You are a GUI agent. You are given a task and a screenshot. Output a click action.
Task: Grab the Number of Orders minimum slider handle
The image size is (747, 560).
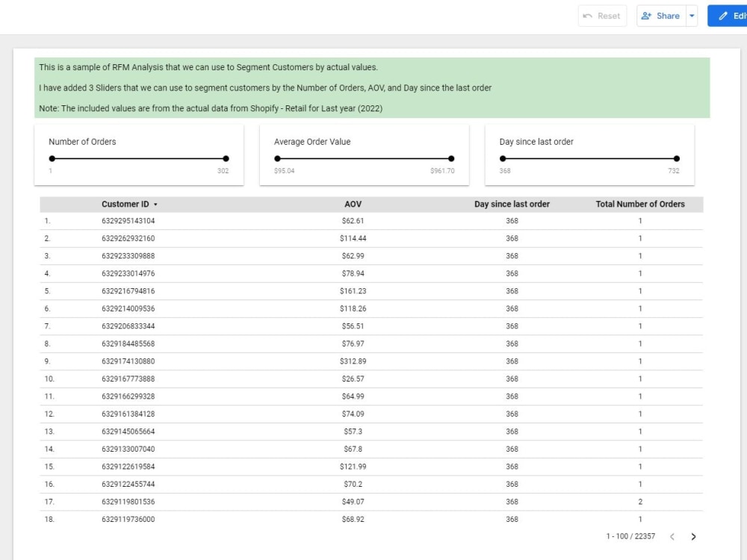[x=52, y=158]
